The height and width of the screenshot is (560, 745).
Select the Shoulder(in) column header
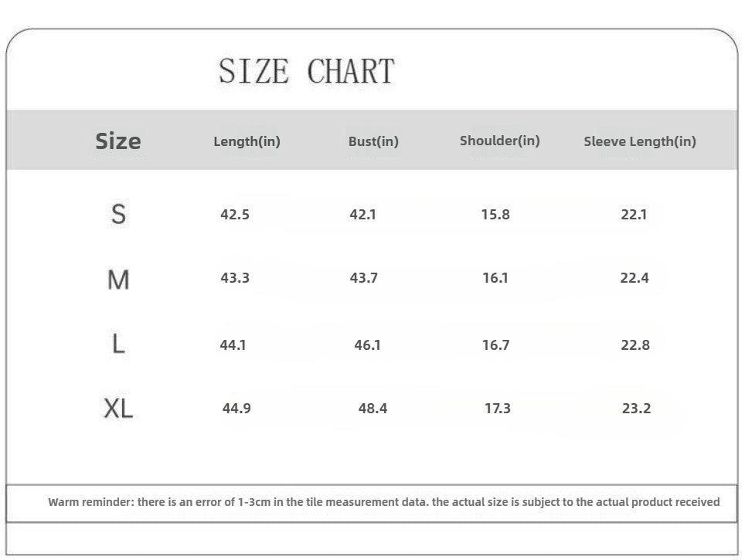pyautogui.click(x=500, y=141)
